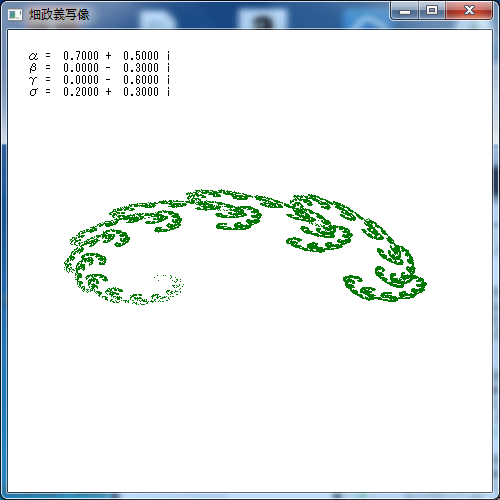500x500 pixels.
Task: Click the application icon in title bar
Action: pyautogui.click(x=15, y=15)
